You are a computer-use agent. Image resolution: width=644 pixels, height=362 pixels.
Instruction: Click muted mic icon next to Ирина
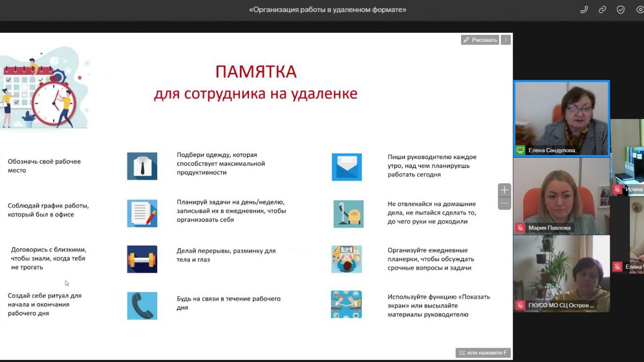point(618,189)
